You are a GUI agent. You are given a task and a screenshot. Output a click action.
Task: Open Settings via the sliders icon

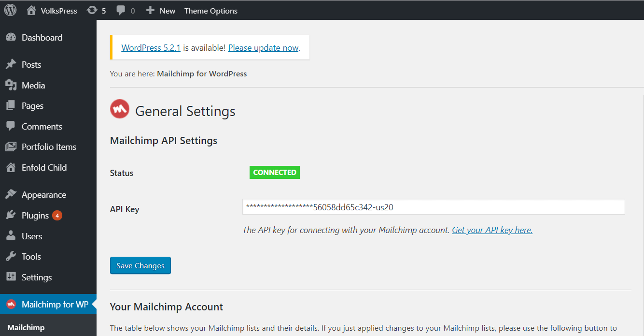pyautogui.click(x=12, y=277)
